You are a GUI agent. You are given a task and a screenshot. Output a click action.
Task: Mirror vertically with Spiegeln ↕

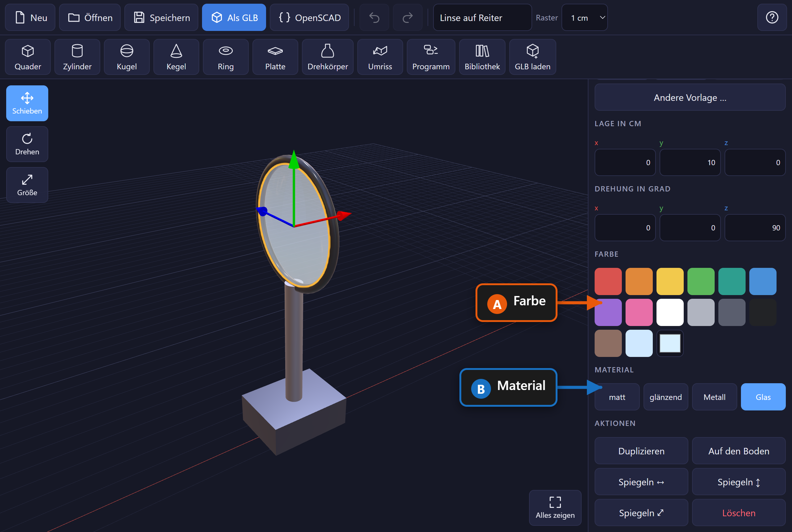click(739, 482)
